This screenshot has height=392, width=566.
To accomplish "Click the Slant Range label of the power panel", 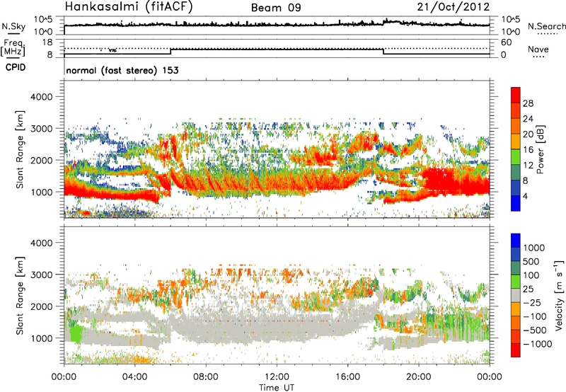I will 20,149.
